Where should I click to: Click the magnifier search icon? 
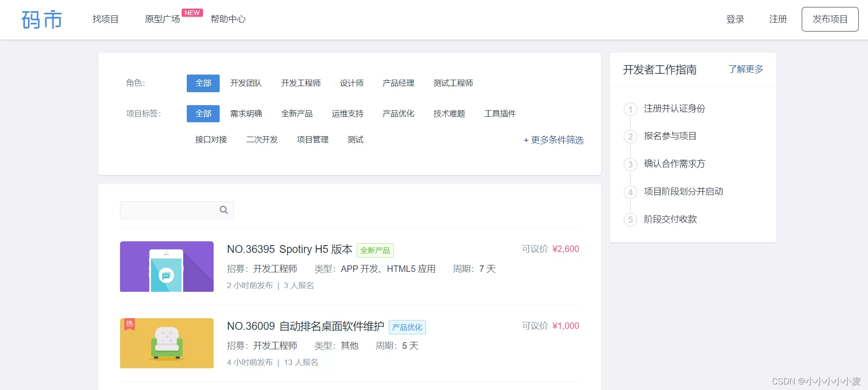(x=224, y=210)
